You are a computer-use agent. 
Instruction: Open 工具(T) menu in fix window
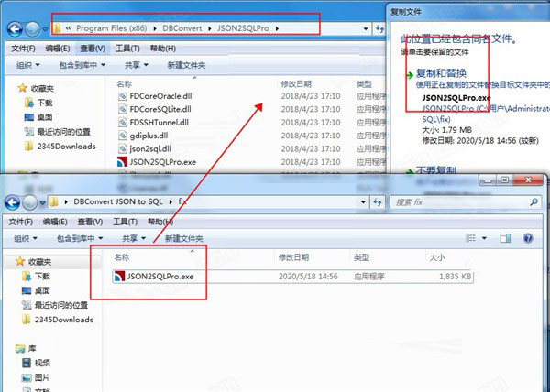tap(126, 222)
